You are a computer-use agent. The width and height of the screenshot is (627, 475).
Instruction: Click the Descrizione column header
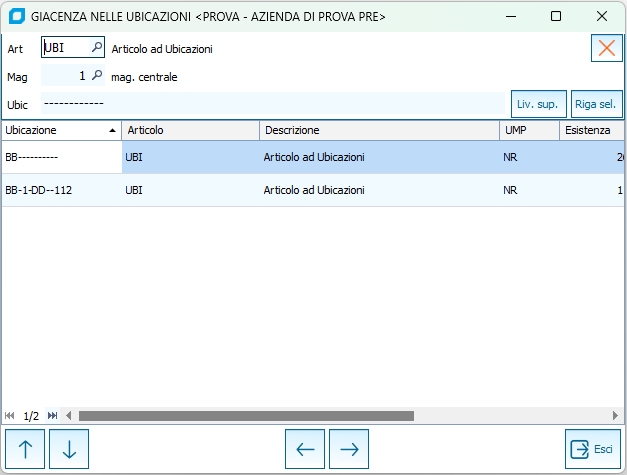[379, 130]
